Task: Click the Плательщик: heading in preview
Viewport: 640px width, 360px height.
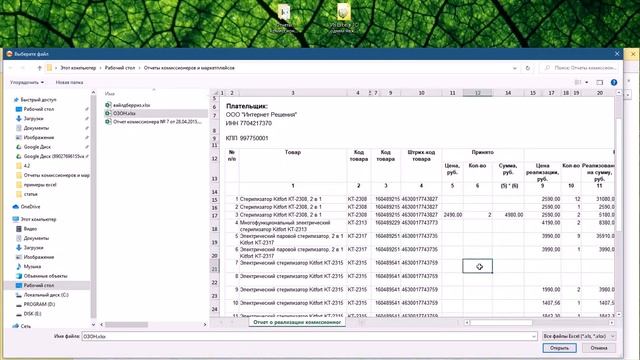Action: (x=247, y=106)
